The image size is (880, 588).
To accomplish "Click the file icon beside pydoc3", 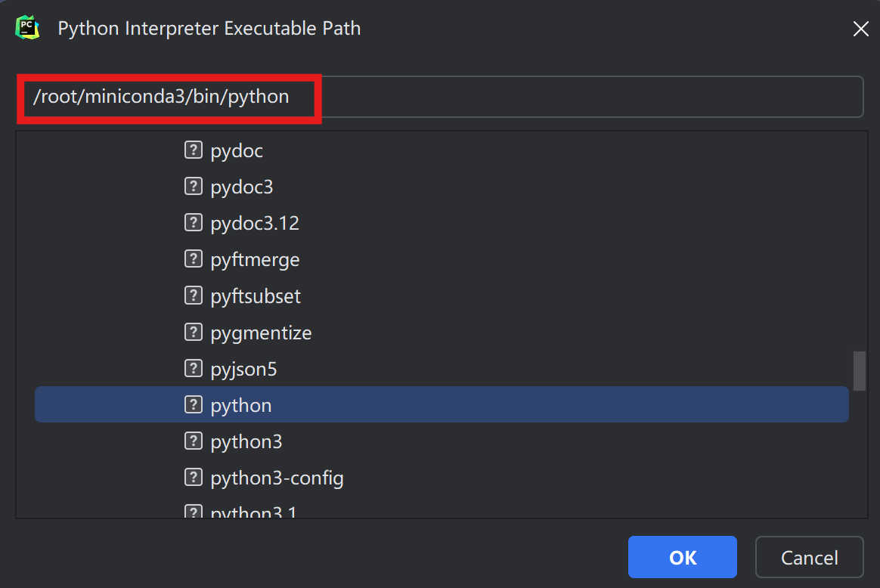I will click(x=194, y=186).
